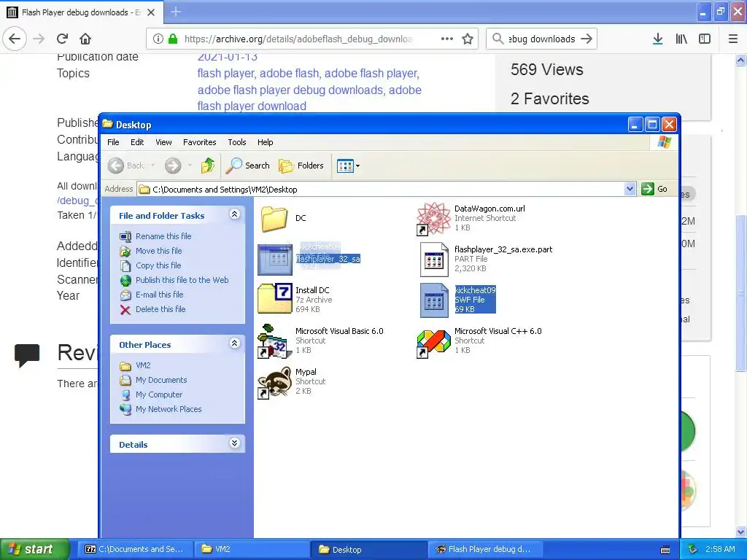
Task: Open the Explorer Help menu
Action: pyautogui.click(x=266, y=142)
